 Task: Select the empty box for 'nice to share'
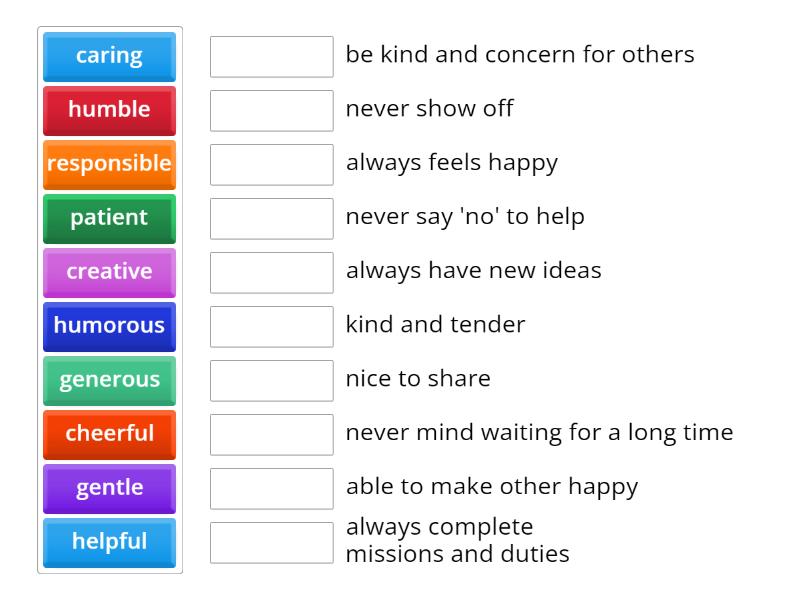[x=272, y=381]
